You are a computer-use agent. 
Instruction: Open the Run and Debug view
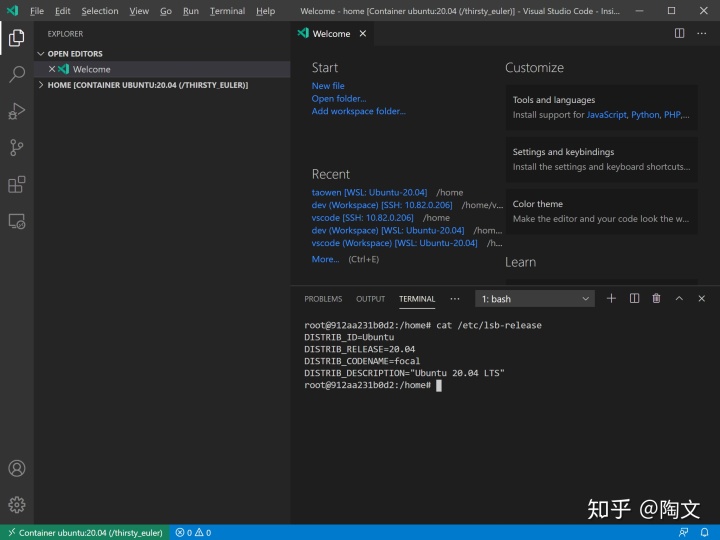(17, 111)
